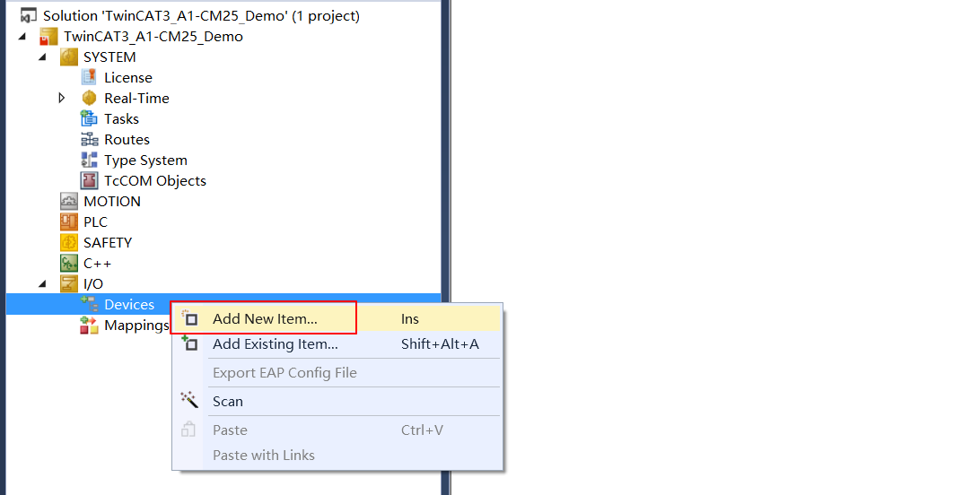Select the SAFETY tree item

click(x=108, y=242)
